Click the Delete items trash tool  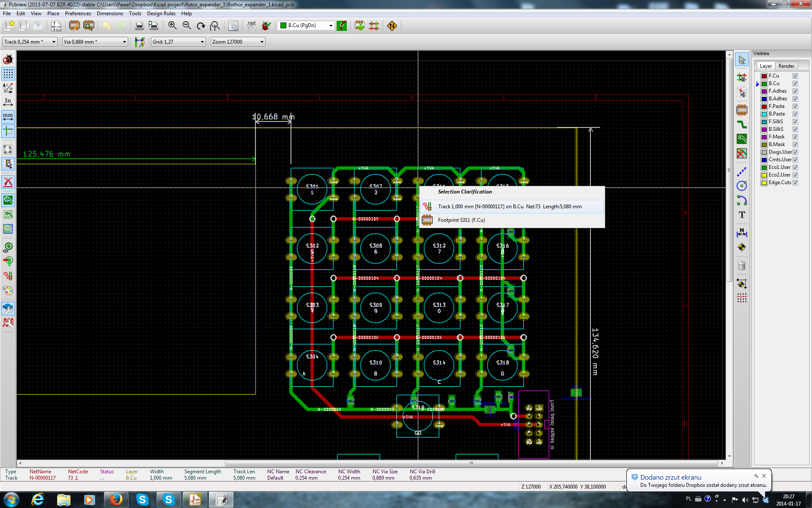(742, 266)
